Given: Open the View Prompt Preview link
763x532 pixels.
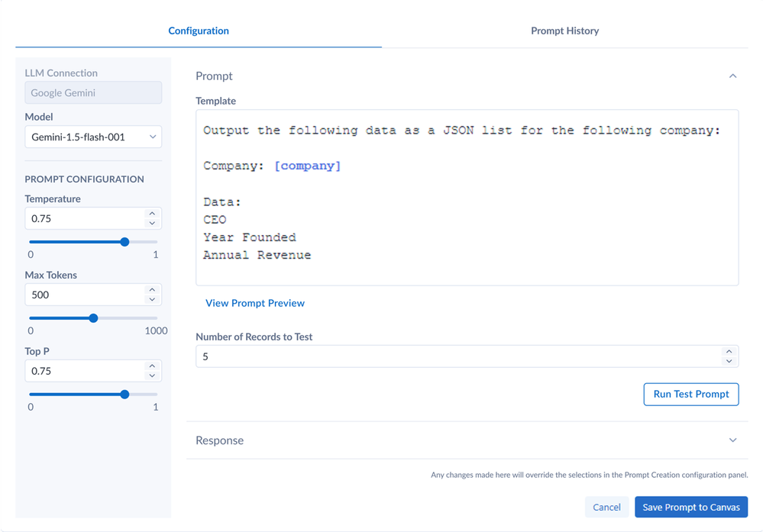Looking at the screenshot, I should pos(255,303).
